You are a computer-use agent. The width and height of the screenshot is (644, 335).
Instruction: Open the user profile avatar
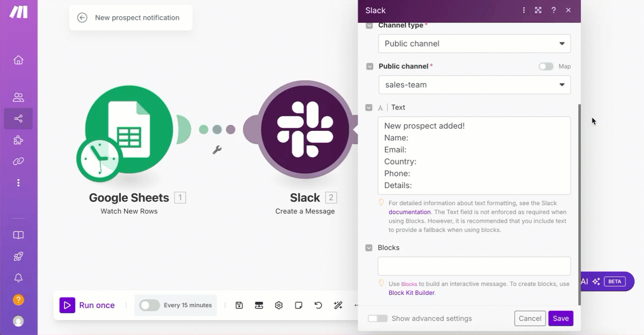pyautogui.click(x=18, y=321)
